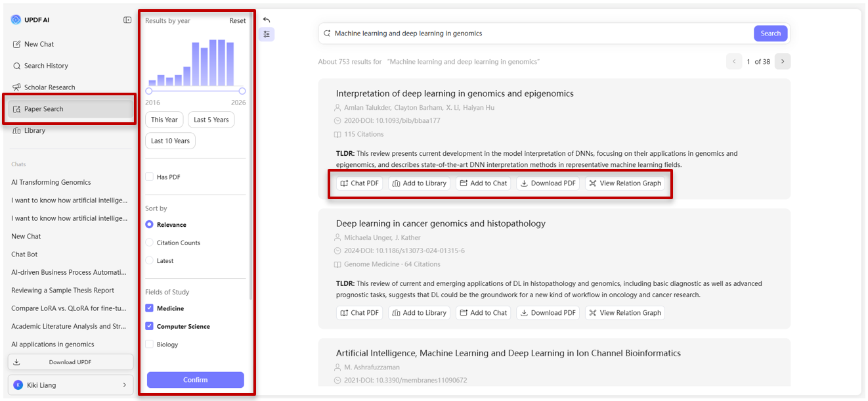This screenshot has width=868, height=401.
Task: Click the Kiki Liang avatar icon
Action: (18, 385)
